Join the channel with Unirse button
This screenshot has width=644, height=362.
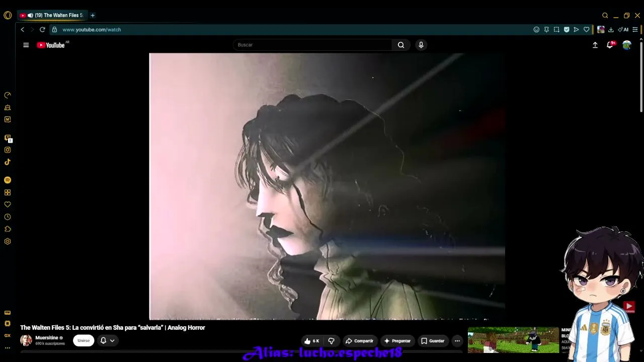coord(84,340)
